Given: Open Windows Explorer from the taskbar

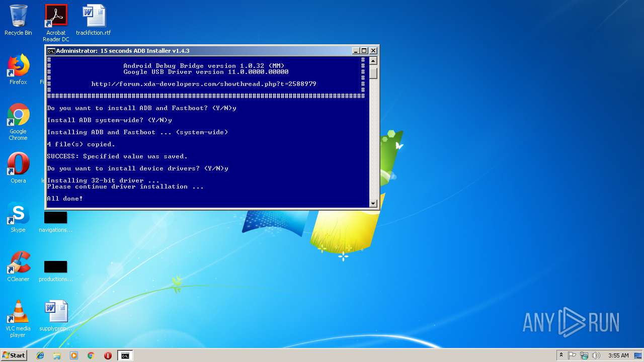Looking at the screenshot, I should click(x=57, y=355).
